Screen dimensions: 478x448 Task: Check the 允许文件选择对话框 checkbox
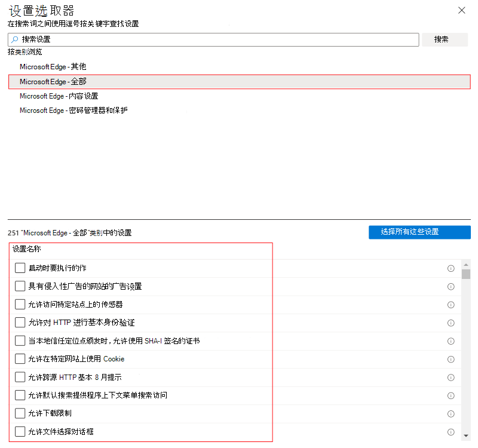[20, 431]
